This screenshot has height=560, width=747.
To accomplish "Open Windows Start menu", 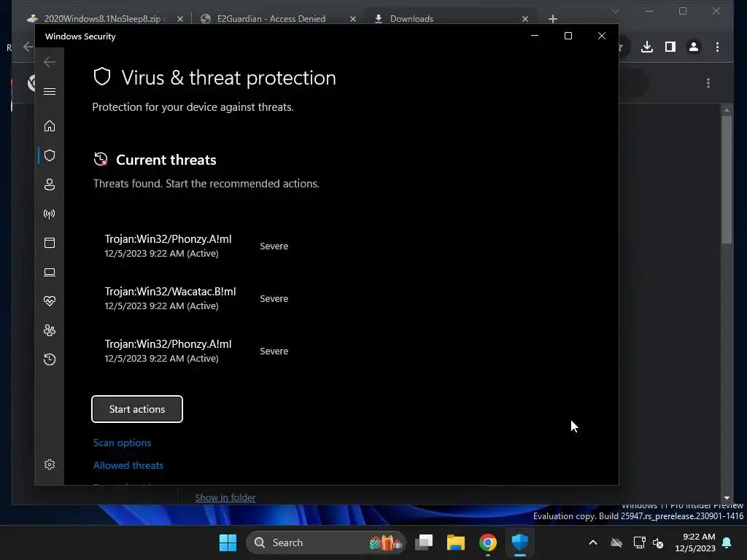I will (228, 542).
